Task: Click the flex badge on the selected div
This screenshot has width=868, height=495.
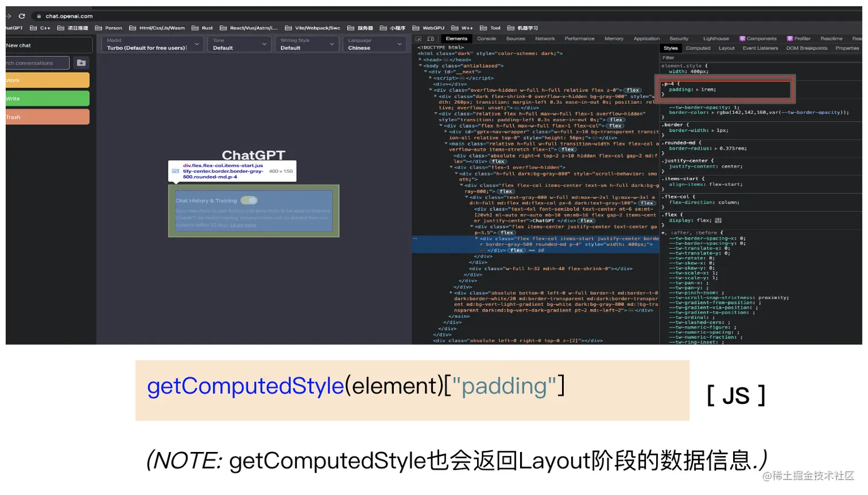Action: pyautogui.click(x=517, y=250)
